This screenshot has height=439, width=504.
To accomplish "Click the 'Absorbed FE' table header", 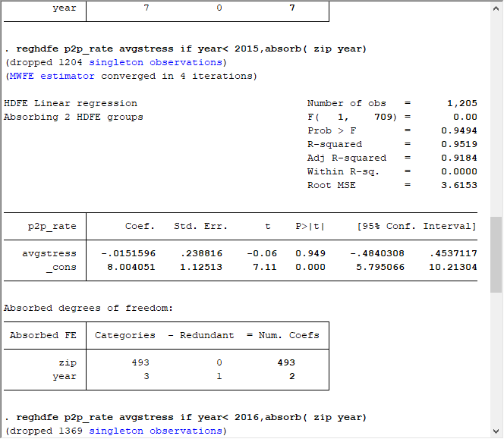I will click(x=43, y=335).
